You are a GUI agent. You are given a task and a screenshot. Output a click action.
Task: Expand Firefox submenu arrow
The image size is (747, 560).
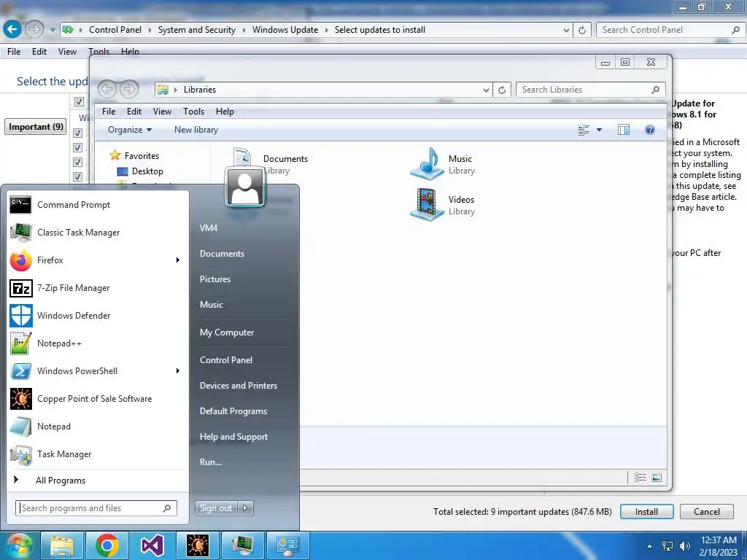click(x=178, y=260)
